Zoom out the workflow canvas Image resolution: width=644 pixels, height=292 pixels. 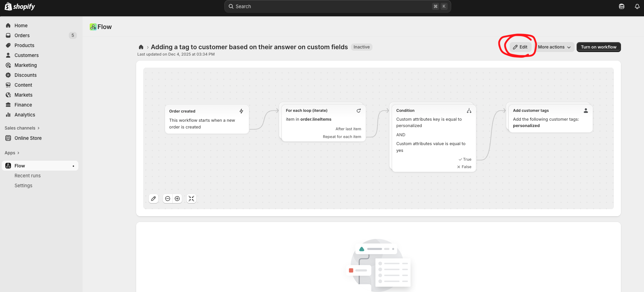168,199
